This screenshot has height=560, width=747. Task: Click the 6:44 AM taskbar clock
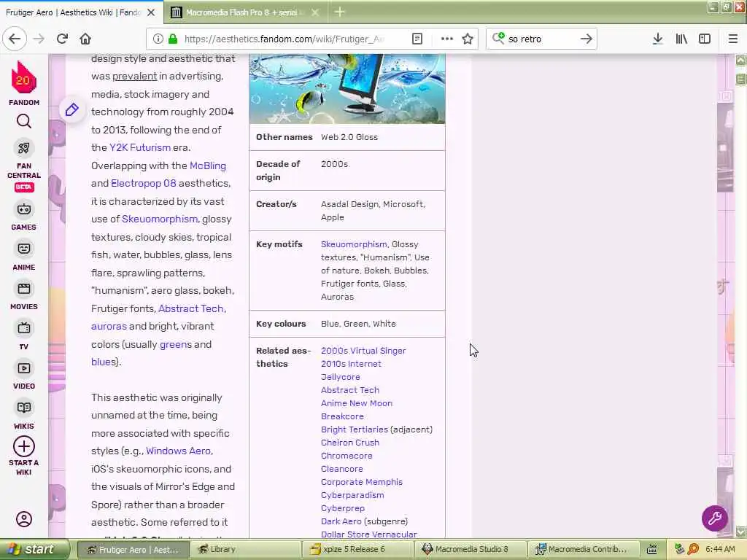coord(720,550)
